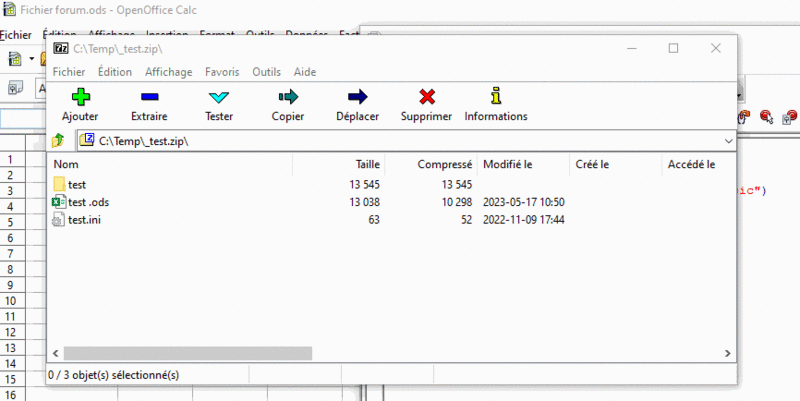Click the Ajouter green plus icon
The width and height of the screenshot is (800, 401).
click(x=80, y=97)
